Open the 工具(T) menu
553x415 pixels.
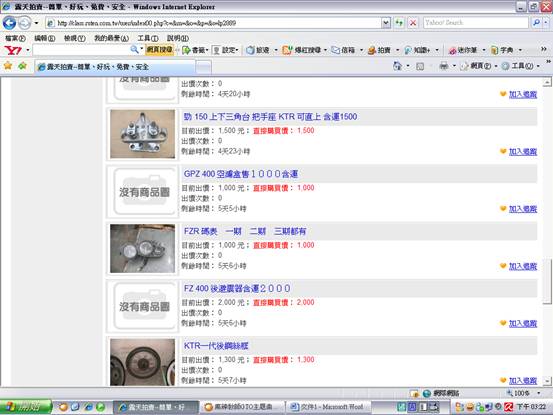148,38
